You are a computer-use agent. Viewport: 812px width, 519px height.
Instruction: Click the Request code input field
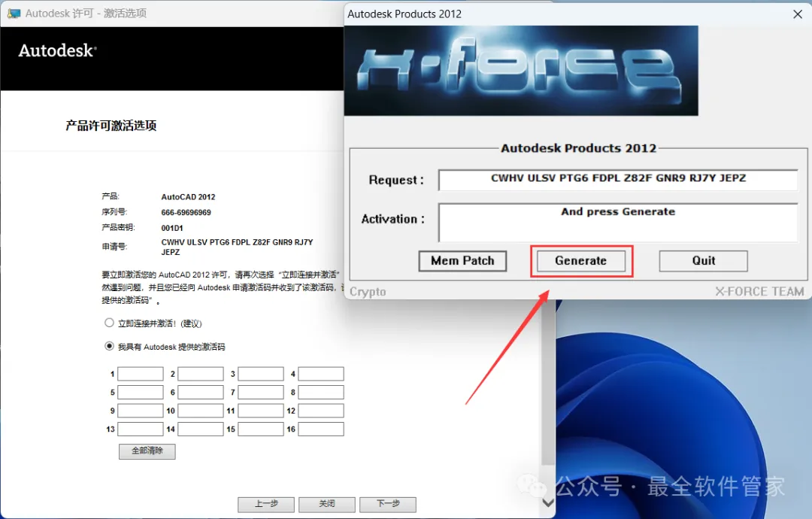click(618, 180)
